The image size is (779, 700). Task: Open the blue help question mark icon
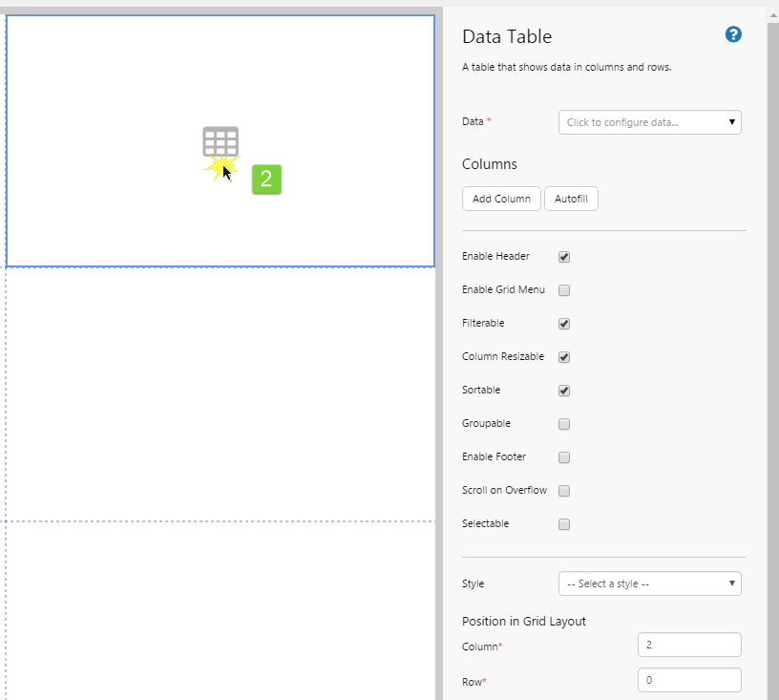click(733, 34)
